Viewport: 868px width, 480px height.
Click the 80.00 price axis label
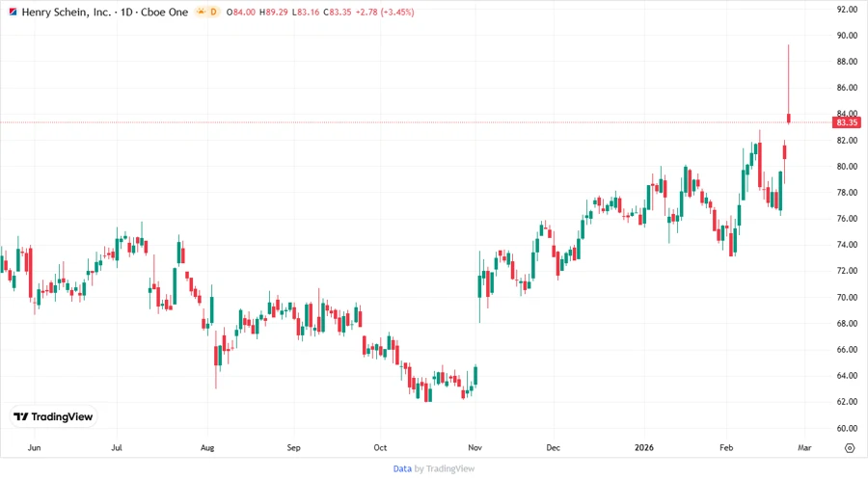(x=847, y=167)
